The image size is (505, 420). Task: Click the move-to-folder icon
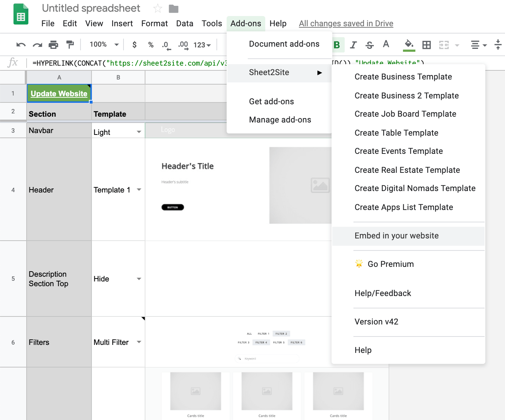(x=174, y=8)
